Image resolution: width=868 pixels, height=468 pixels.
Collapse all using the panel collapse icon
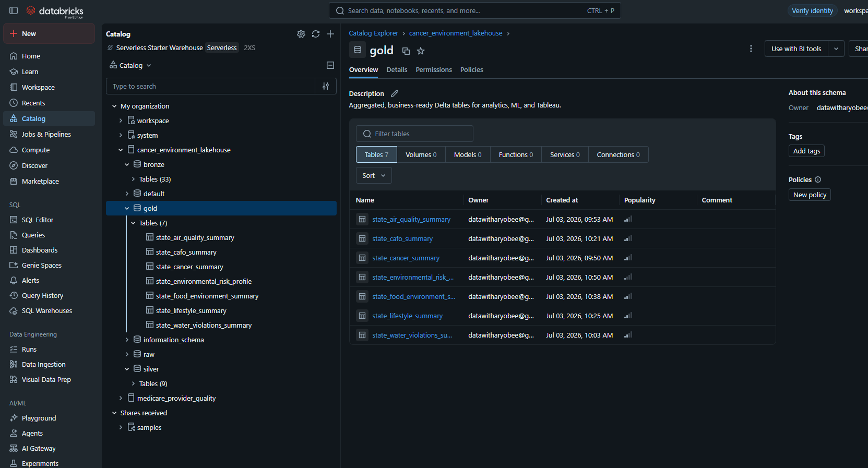[330, 65]
